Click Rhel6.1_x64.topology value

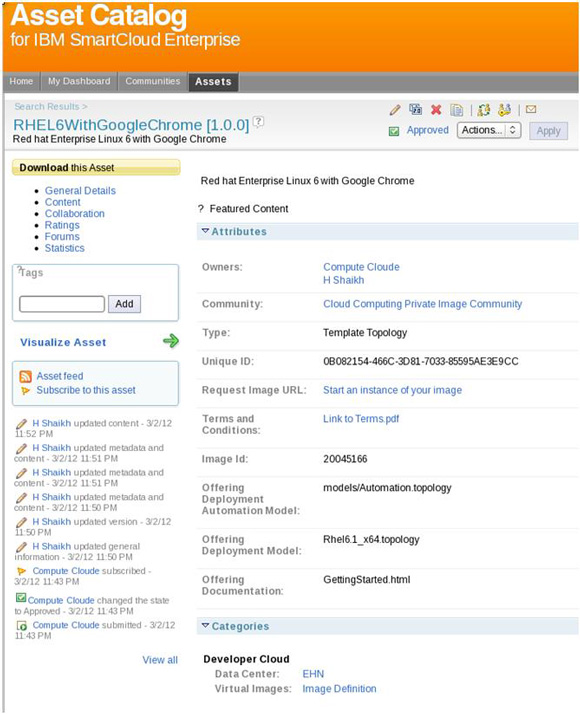pos(371,540)
